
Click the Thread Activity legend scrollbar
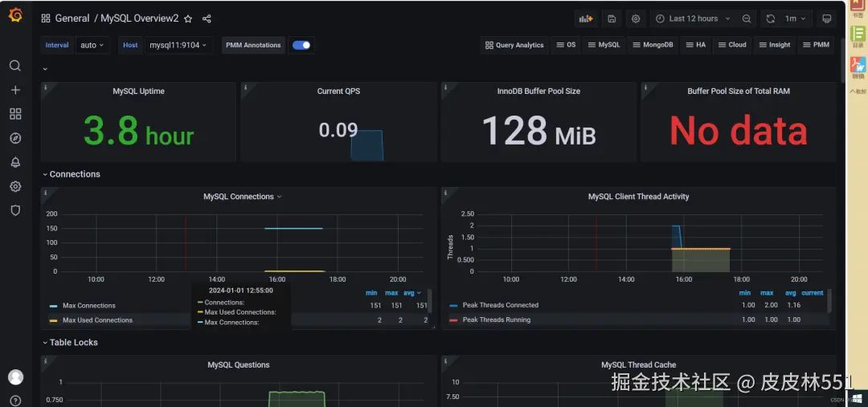pos(829,301)
